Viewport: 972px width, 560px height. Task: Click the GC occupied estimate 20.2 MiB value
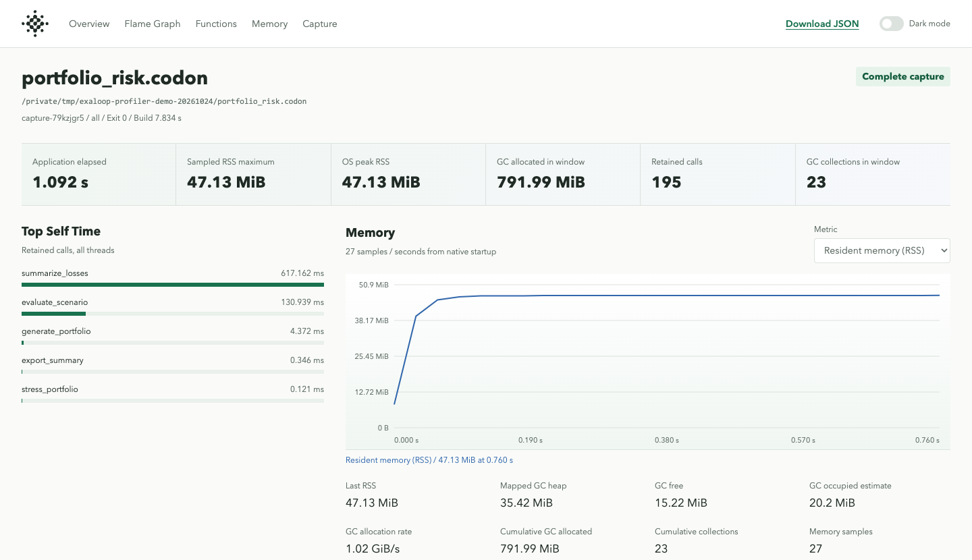[832, 503]
